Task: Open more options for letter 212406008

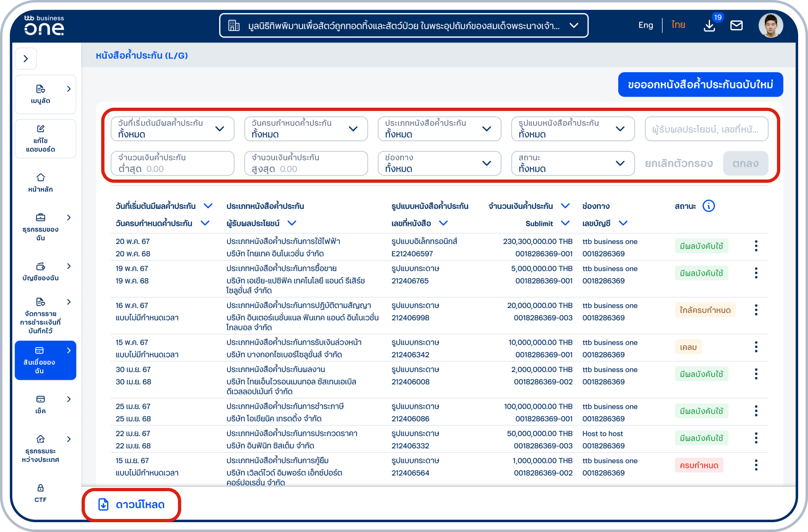Action: 756,374
